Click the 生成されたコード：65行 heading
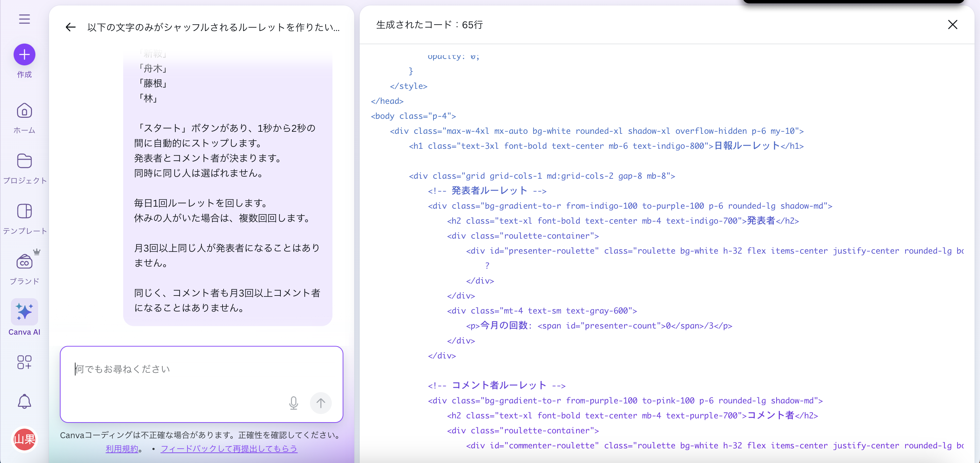This screenshot has width=980, height=463. pyautogui.click(x=429, y=25)
